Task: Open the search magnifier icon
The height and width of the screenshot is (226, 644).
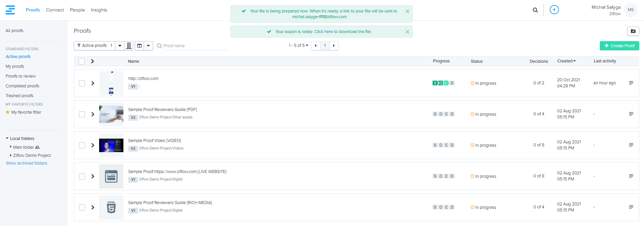Action: (x=535, y=10)
